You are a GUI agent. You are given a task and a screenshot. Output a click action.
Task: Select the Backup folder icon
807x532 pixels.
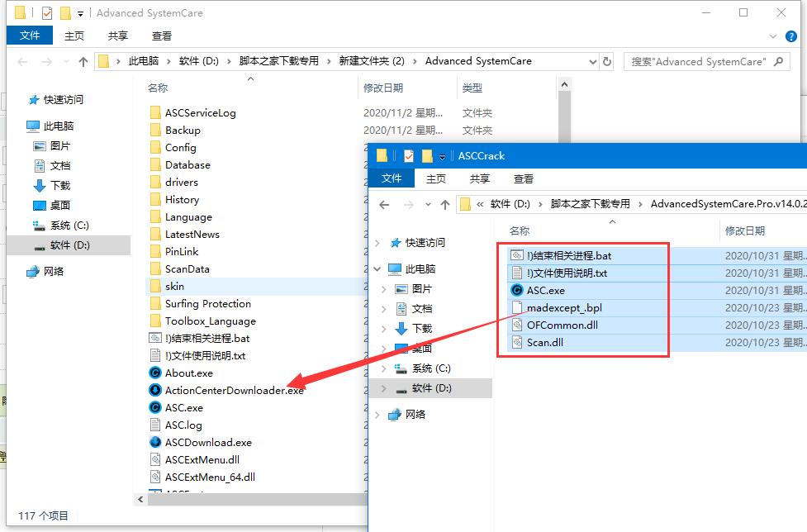tap(155, 131)
